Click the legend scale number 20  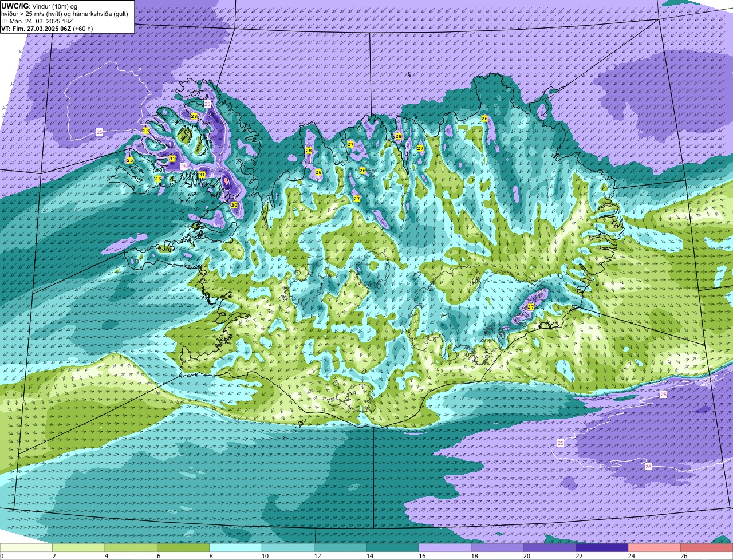point(526,556)
